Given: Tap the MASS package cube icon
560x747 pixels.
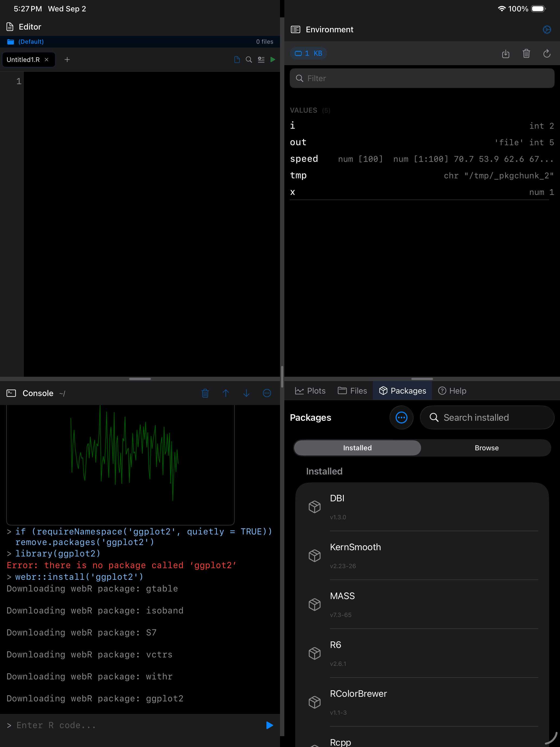Looking at the screenshot, I should click(314, 604).
